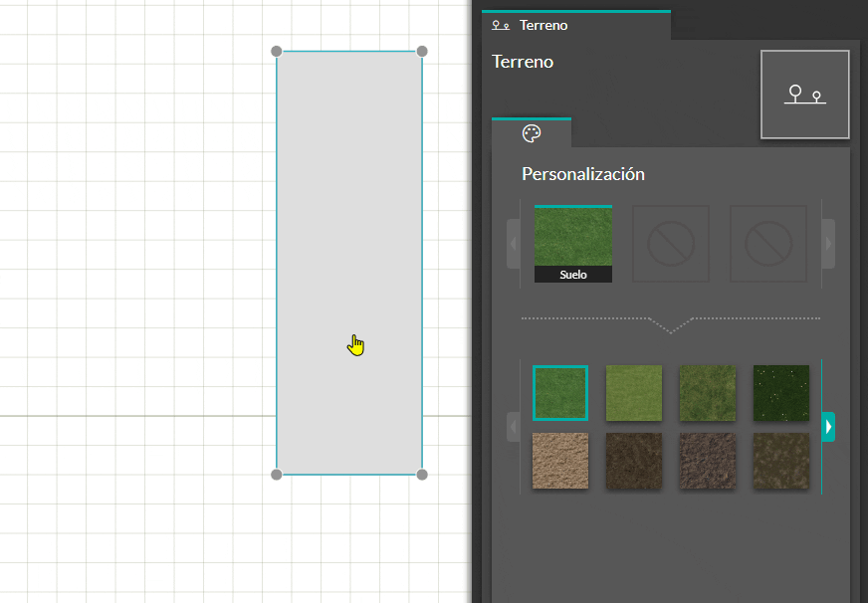
Task: Show next page of textures, teal arrow
Action: (x=828, y=427)
